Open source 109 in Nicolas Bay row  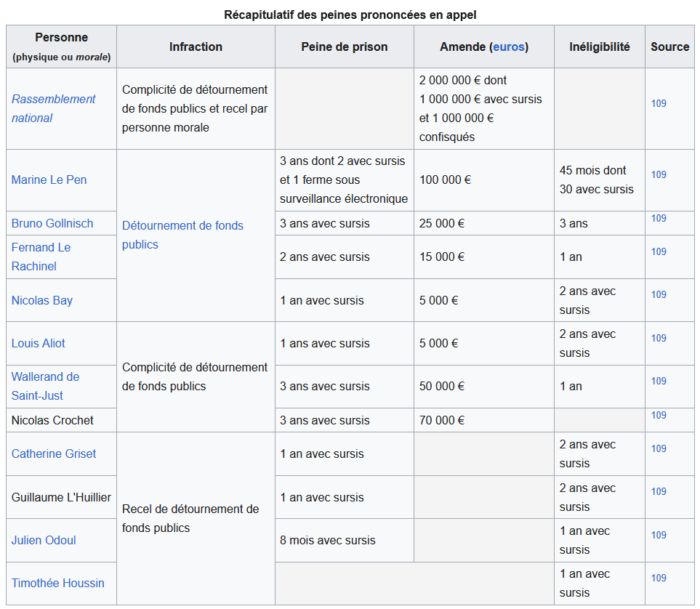[x=659, y=294]
